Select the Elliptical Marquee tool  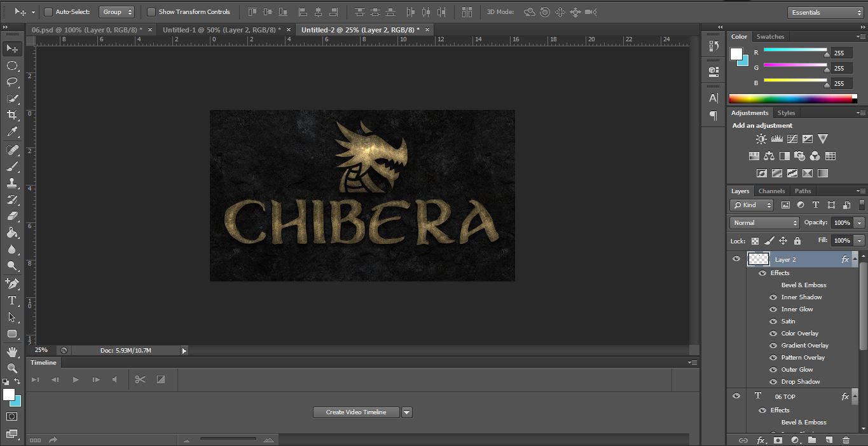pyautogui.click(x=12, y=65)
